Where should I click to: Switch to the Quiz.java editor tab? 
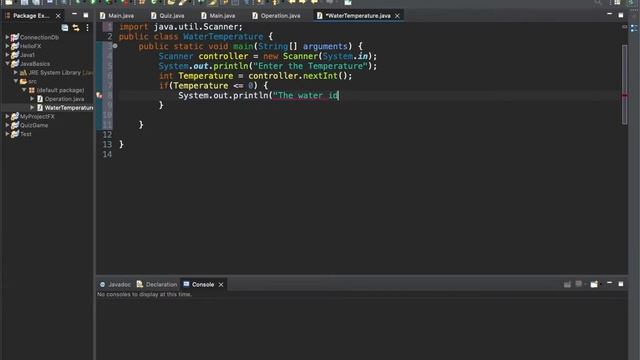[168, 16]
